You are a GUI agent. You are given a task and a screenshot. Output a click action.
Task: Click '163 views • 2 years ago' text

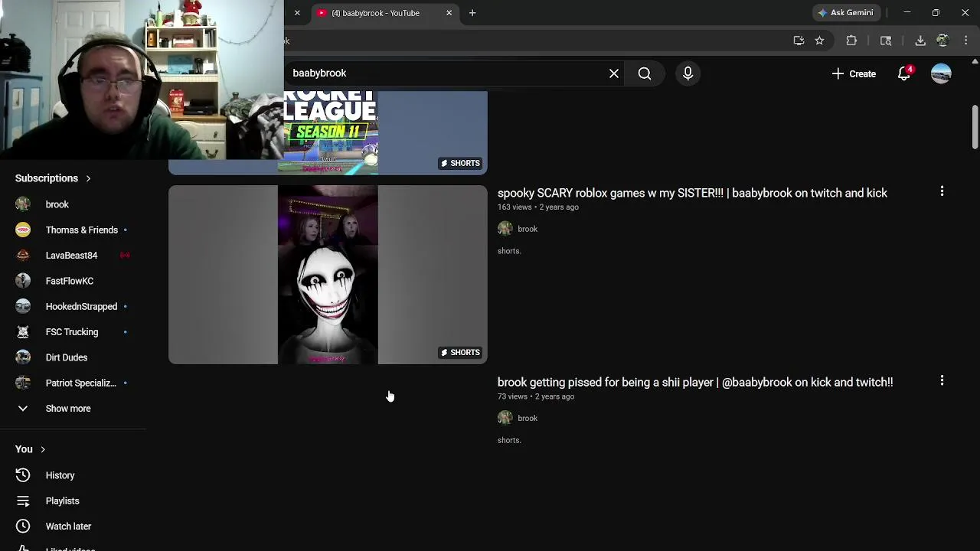pos(538,207)
